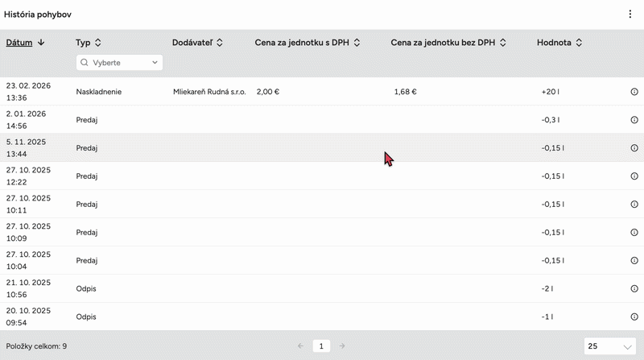Open the three-dot options menu
644x360 pixels.
point(630,14)
